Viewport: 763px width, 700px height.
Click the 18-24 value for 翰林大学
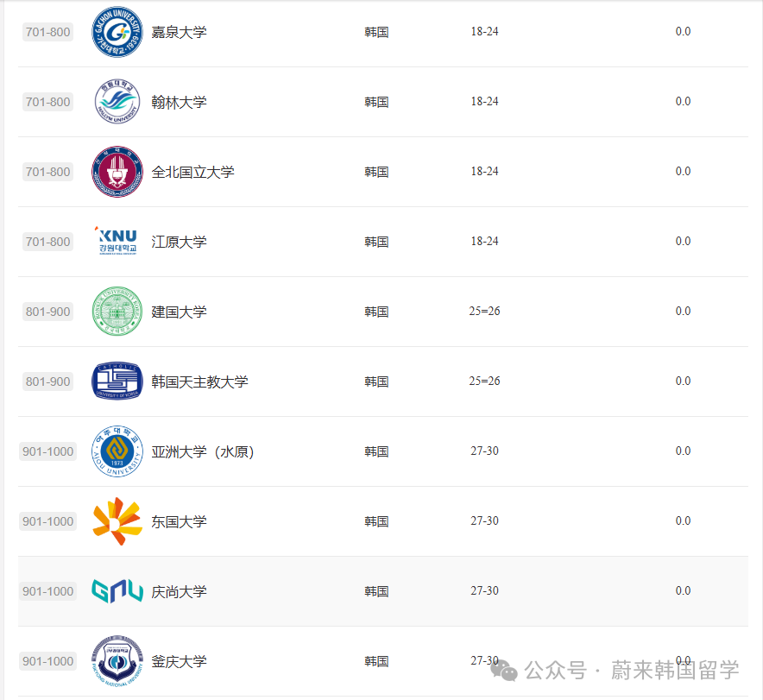point(485,102)
